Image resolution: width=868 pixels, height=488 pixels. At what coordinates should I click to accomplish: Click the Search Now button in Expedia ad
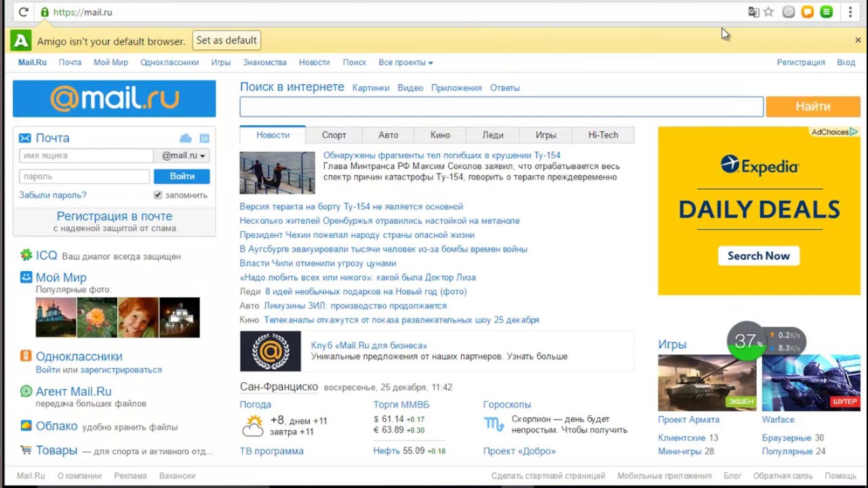pos(759,256)
